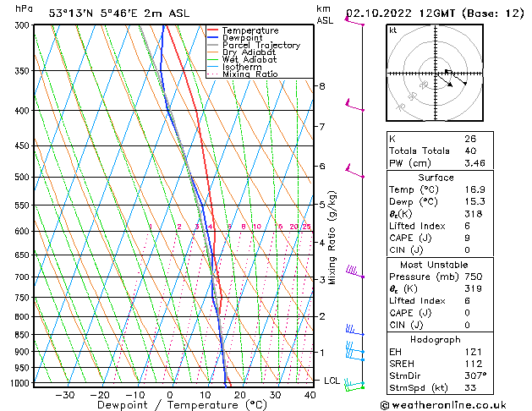This screenshot has width=532, height=411.
Task: Click the hPa axis unit label
Action: coord(24,8)
